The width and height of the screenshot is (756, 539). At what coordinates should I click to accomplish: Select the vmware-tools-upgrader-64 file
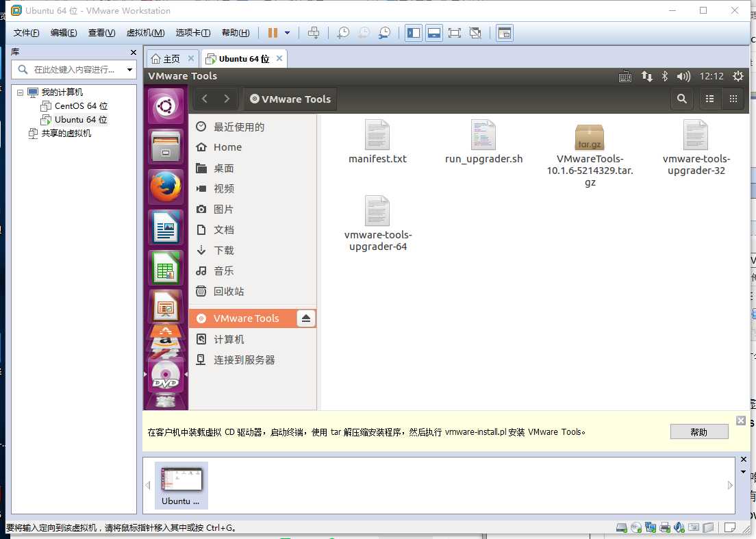pos(377,223)
